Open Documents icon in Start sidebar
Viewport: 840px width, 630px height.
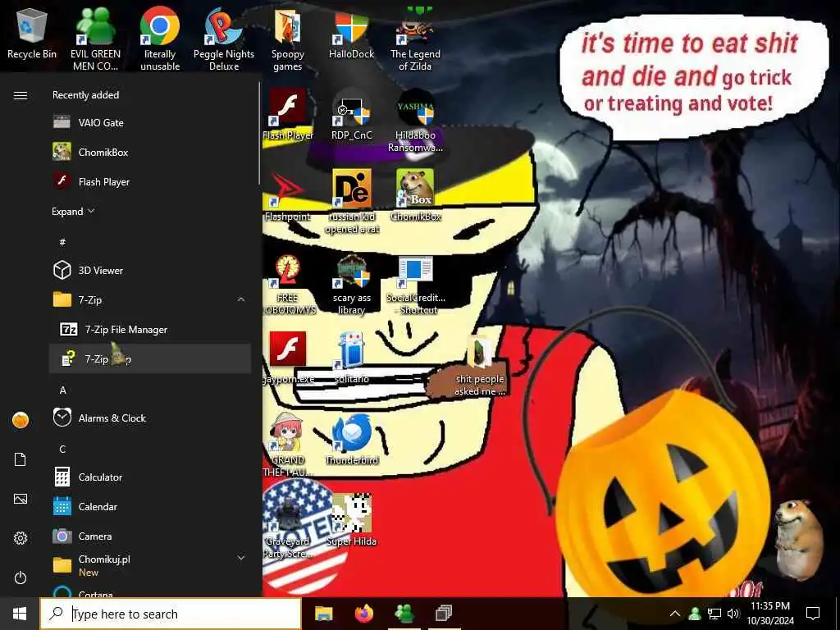coord(21,459)
